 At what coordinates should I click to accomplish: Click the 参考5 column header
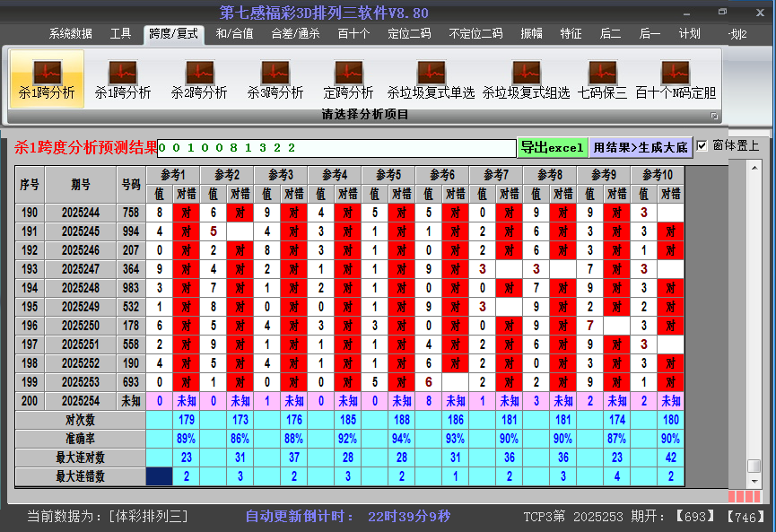click(x=388, y=174)
